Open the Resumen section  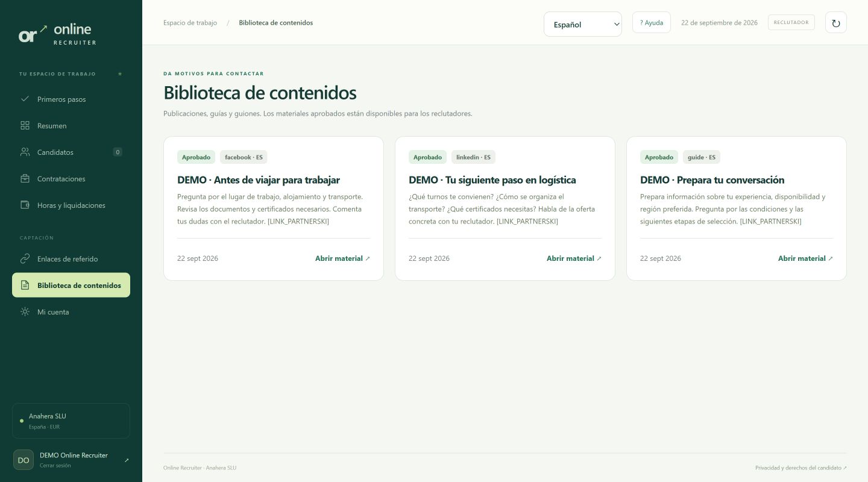(71, 125)
